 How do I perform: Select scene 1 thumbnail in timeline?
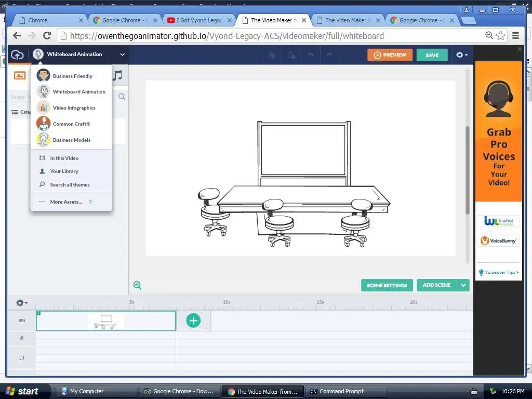(105, 321)
